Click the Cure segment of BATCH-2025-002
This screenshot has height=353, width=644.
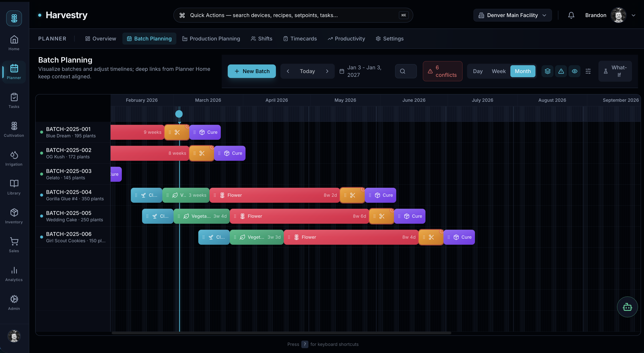(230, 153)
